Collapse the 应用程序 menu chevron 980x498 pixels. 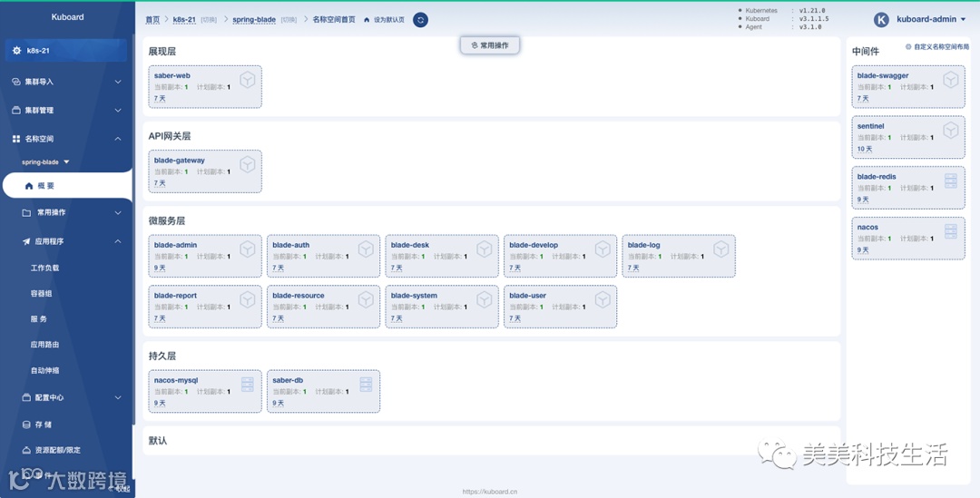pos(118,241)
